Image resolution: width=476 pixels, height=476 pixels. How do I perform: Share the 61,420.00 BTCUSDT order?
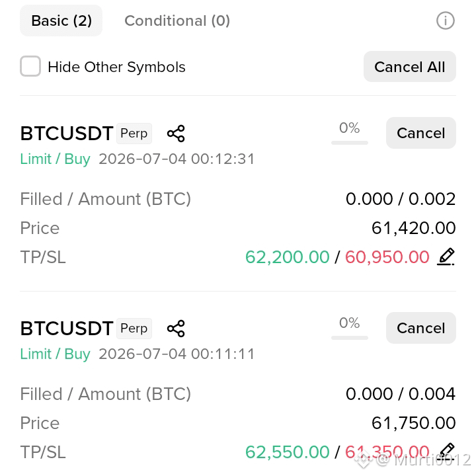click(x=176, y=134)
